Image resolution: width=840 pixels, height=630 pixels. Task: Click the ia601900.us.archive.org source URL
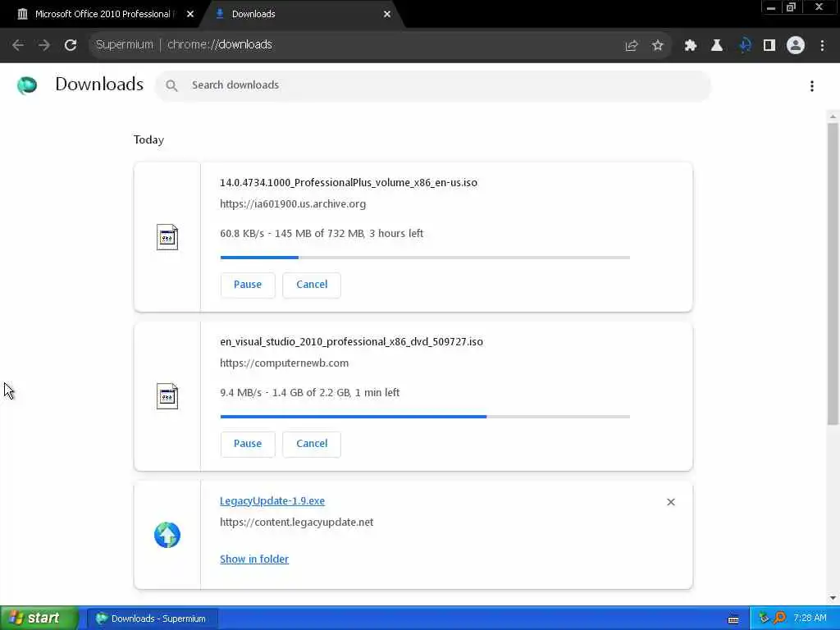293,204
